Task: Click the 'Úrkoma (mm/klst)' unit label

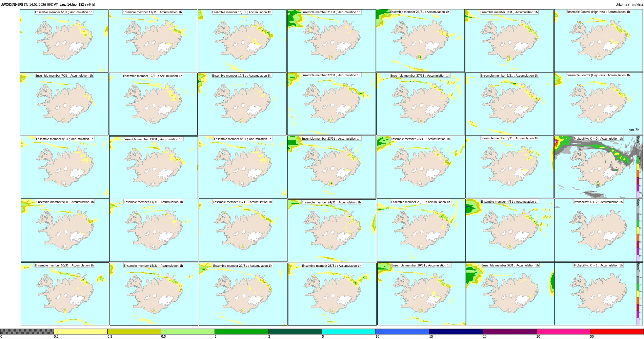Action: (629, 4)
